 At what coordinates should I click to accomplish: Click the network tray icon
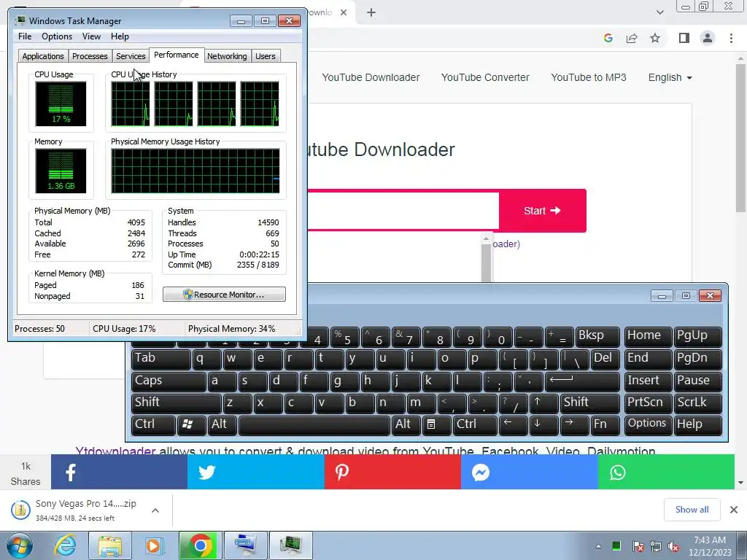(656, 546)
